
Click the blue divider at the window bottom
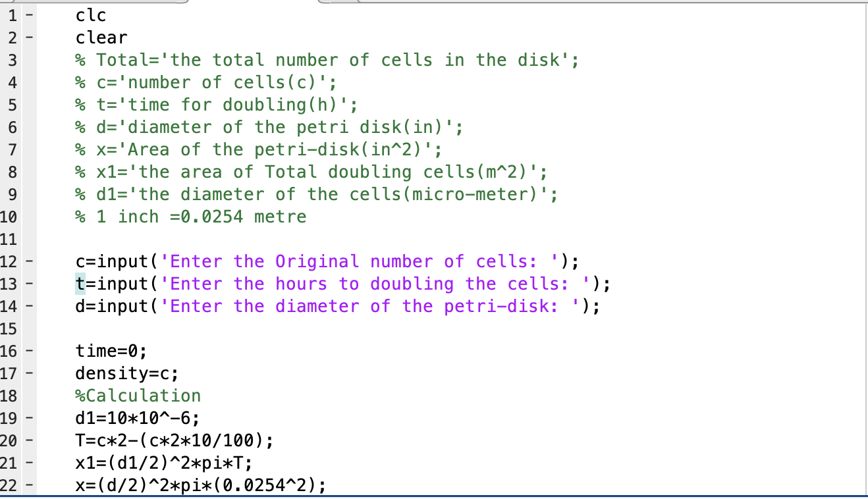click(434, 496)
